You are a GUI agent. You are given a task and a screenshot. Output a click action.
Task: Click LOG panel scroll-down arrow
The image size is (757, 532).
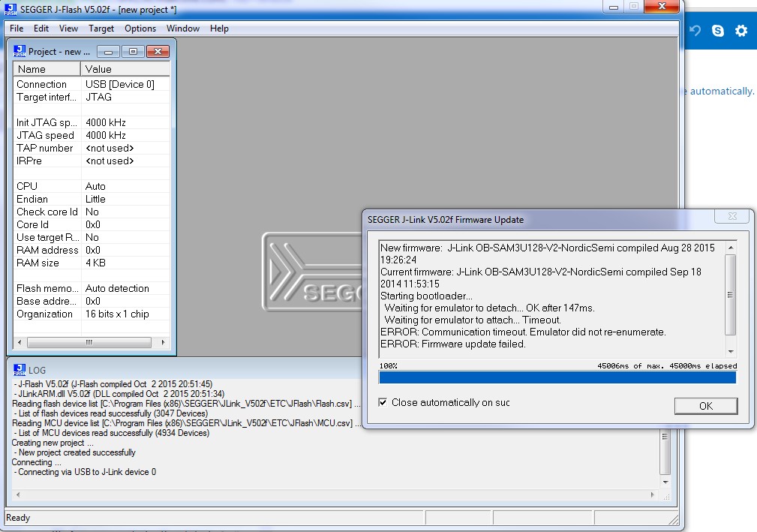665,482
